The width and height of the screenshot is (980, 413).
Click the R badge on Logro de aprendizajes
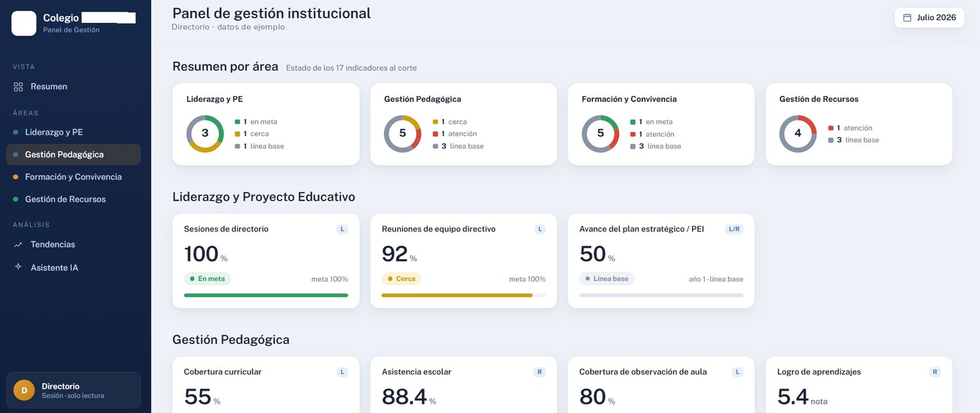coord(935,372)
